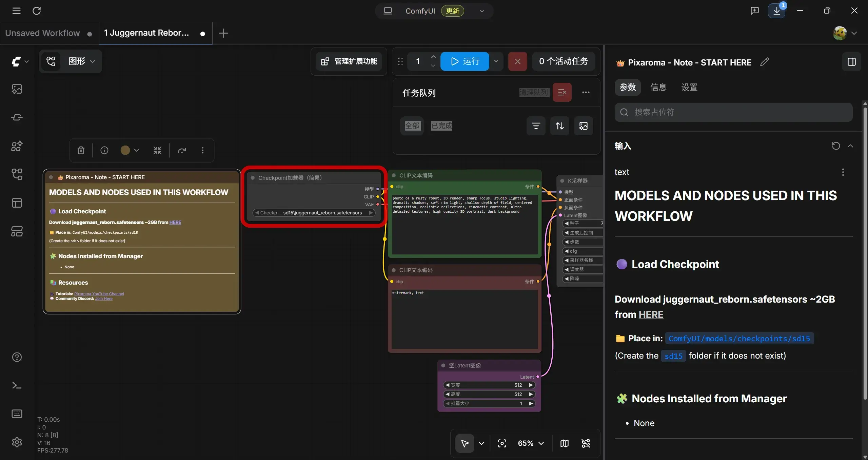Open the task queue three-dot menu
The image size is (868, 460).
(x=586, y=92)
